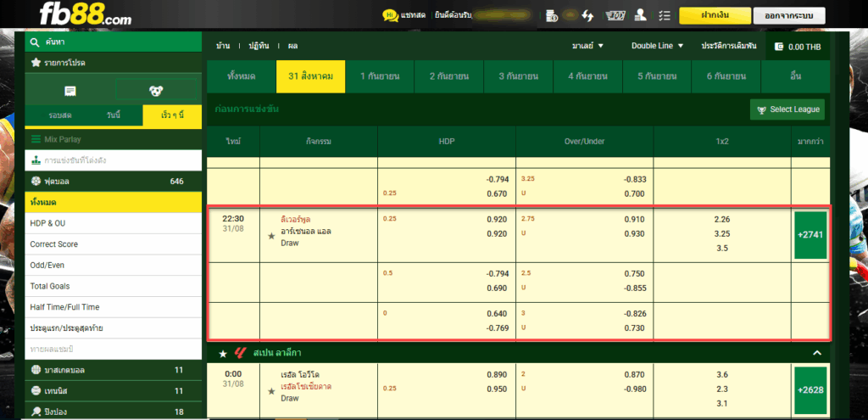This screenshot has height=420, width=868.
Task: Select the 4 กันยายน date tab
Action: (587, 76)
